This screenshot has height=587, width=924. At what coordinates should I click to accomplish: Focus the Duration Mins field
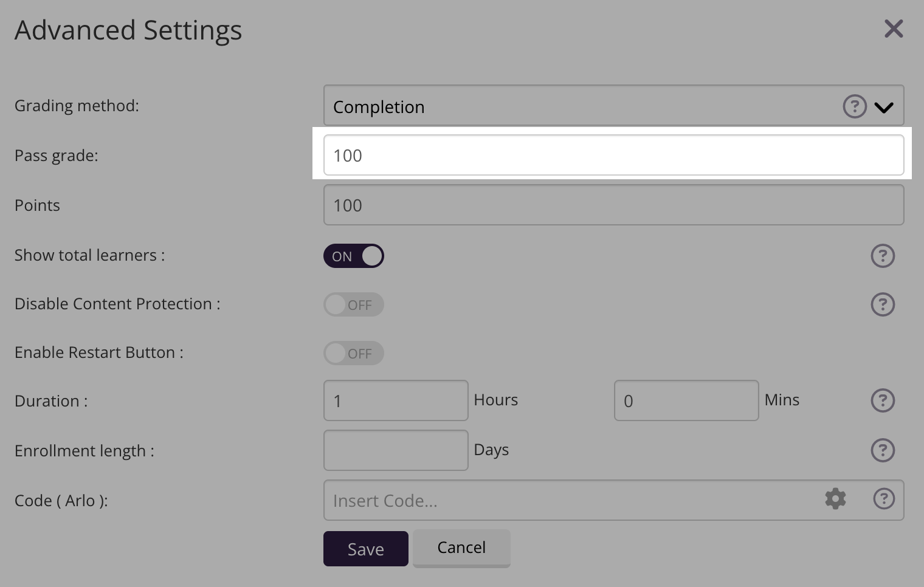tap(686, 400)
